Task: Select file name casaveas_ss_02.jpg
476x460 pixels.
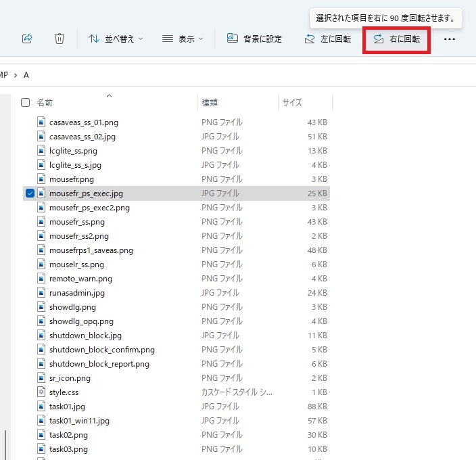Action: [82, 137]
